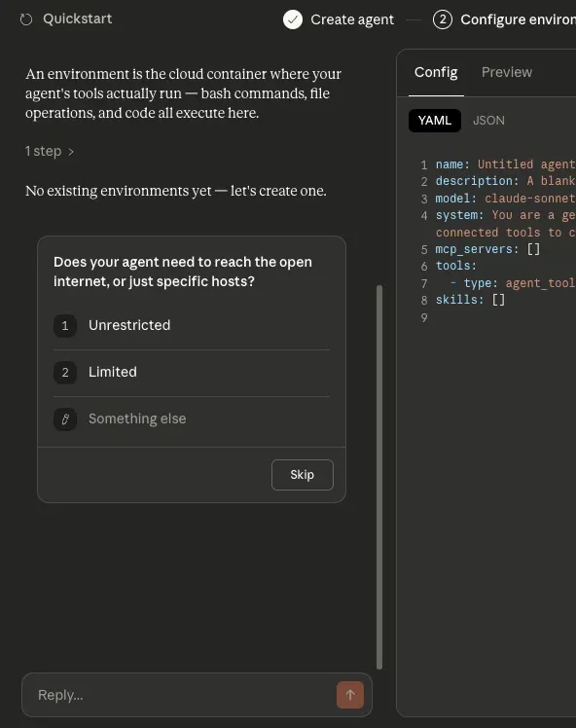
Task: Click the type: agent_tool line
Action: (x=513, y=283)
